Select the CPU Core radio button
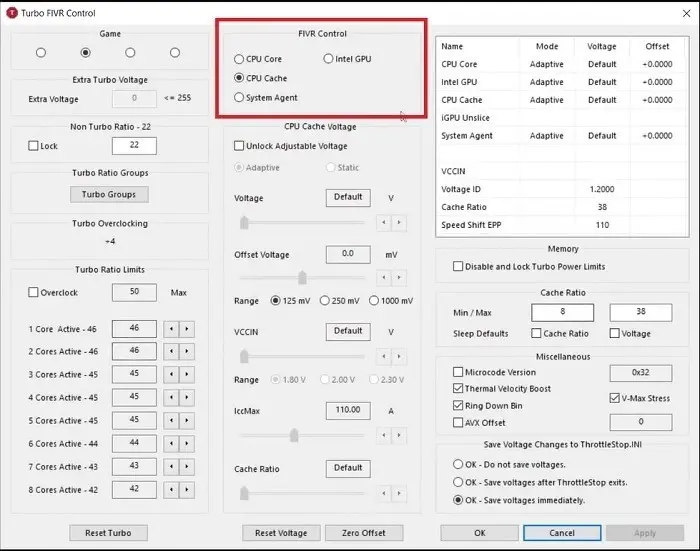Image resolution: width=700 pixels, height=551 pixels. coord(239,59)
